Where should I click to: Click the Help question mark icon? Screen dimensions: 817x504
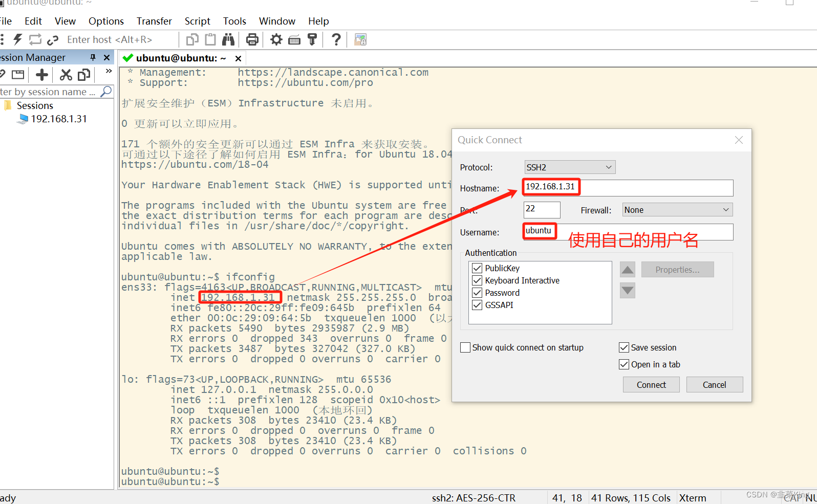[x=336, y=39]
